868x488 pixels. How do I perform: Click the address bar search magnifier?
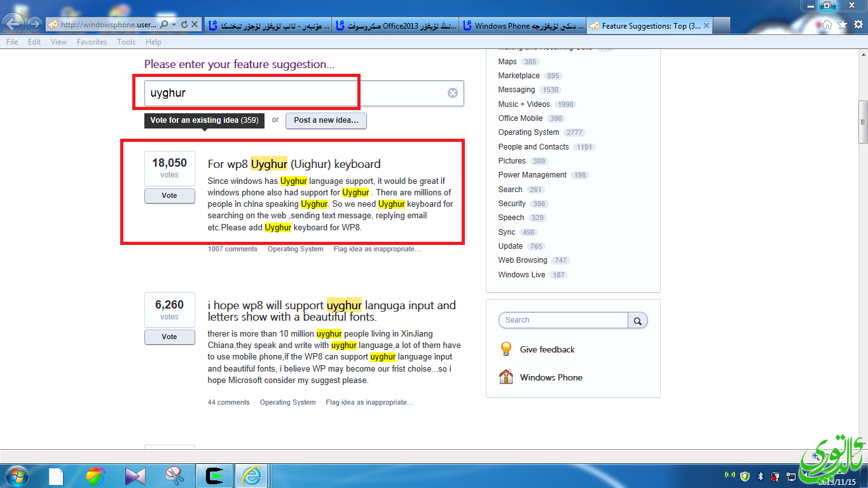click(x=164, y=25)
